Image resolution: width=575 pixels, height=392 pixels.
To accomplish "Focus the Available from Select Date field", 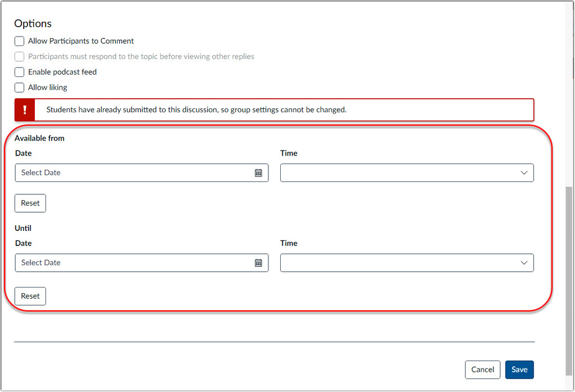I will click(x=135, y=173).
